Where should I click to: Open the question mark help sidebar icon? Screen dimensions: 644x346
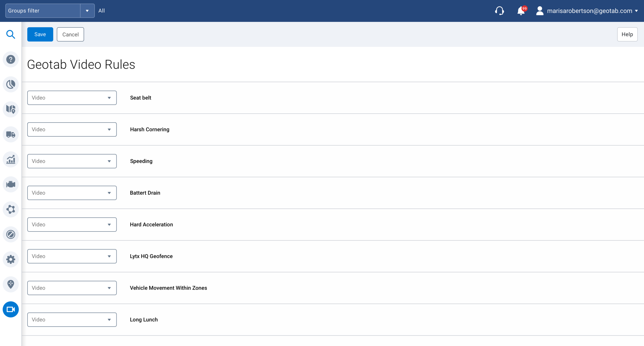coord(11,59)
